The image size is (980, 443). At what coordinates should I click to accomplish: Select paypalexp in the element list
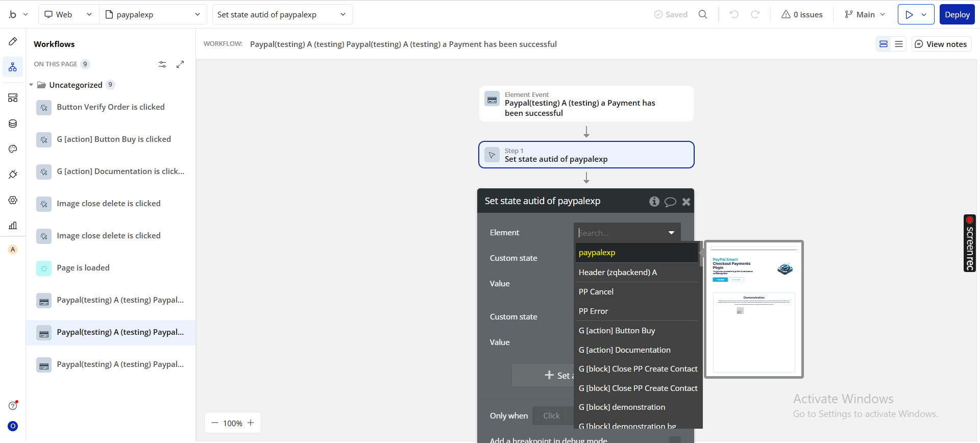(636, 253)
